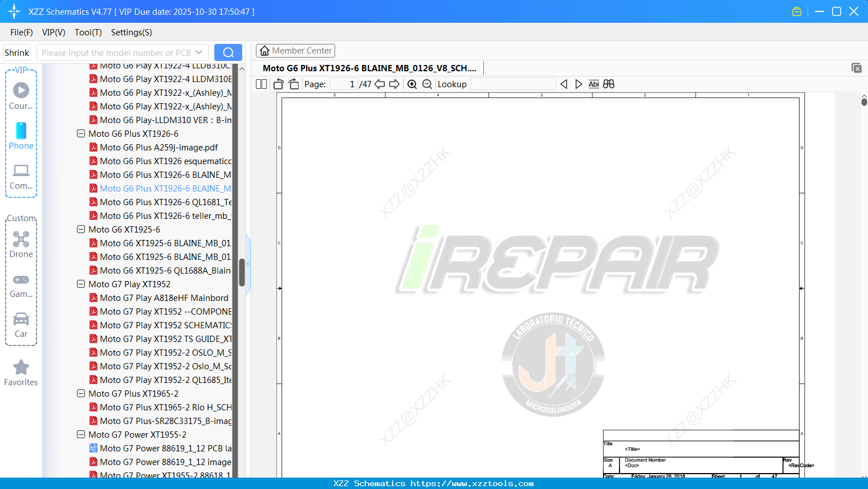The height and width of the screenshot is (489, 868).
Task: Toggle the Abi whole-word match icon
Action: tap(594, 84)
